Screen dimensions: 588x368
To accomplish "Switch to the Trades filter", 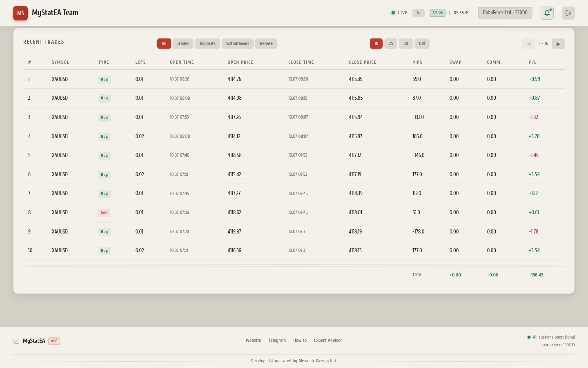I will tap(183, 44).
